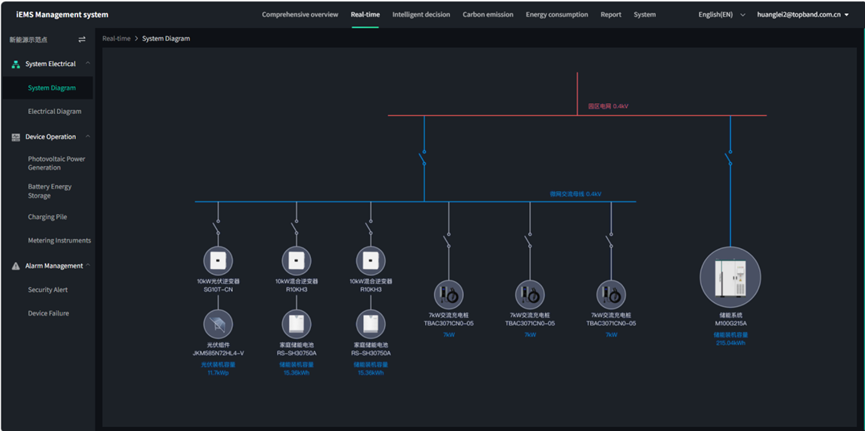Image resolution: width=865 pixels, height=431 pixels.
Task: Select the JKM585N72HL4-V solar panel icon
Action: tap(218, 324)
